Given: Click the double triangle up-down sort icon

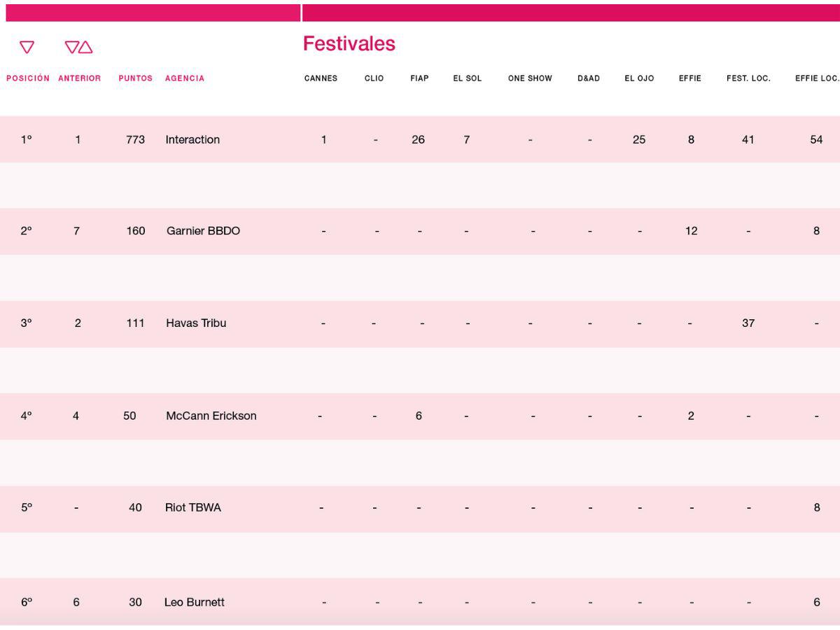Looking at the screenshot, I should (x=78, y=47).
